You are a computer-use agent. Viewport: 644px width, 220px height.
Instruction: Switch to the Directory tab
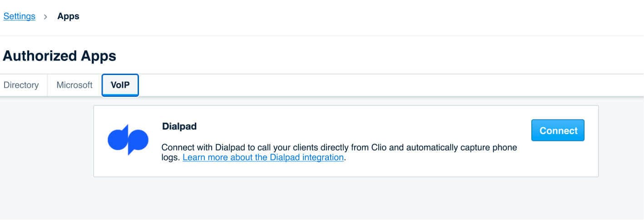click(x=21, y=85)
